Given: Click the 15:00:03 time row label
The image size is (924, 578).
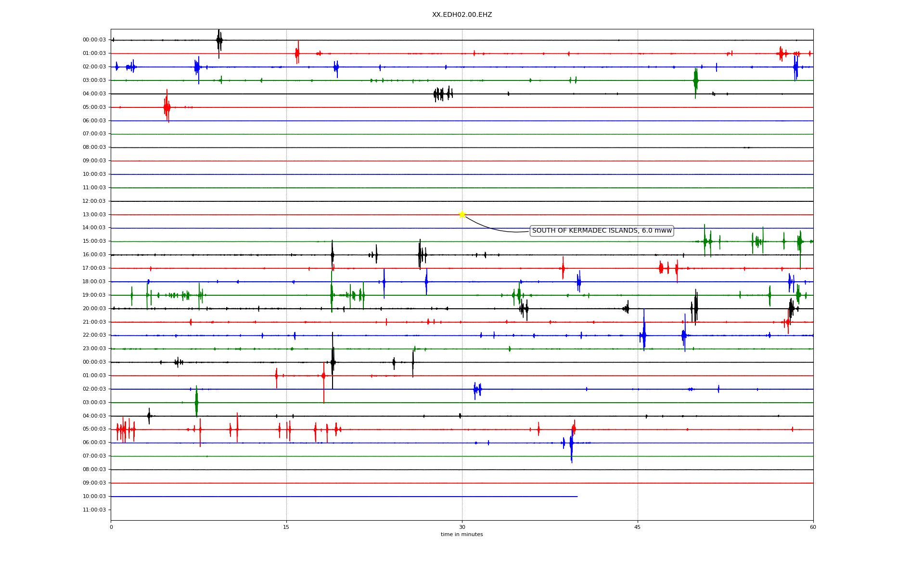Looking at the screenshot, I should (x=94, y=241).
